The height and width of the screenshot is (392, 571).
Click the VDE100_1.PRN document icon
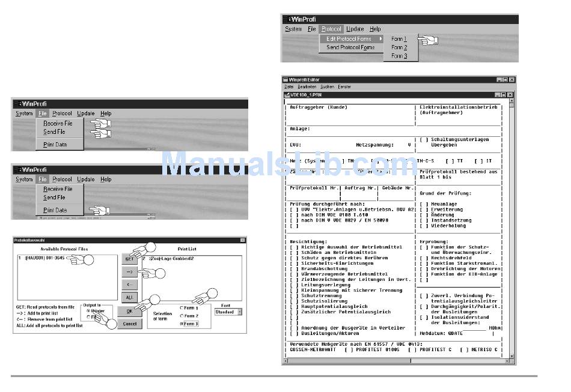[x=287, y=95]
